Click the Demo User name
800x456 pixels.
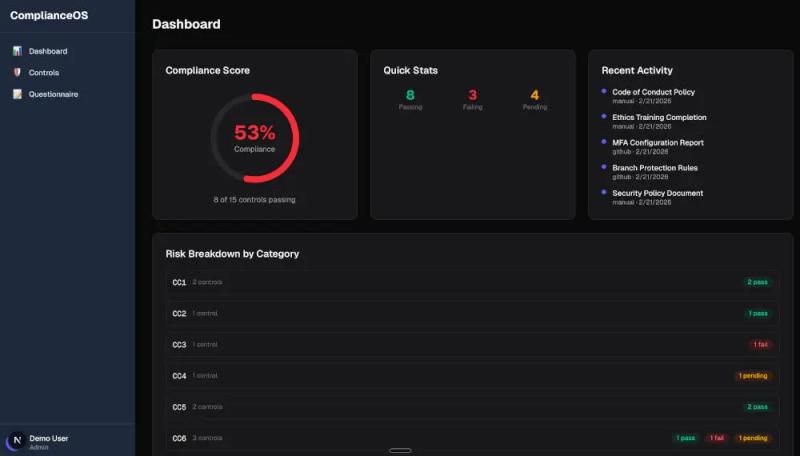coord(48,438)
